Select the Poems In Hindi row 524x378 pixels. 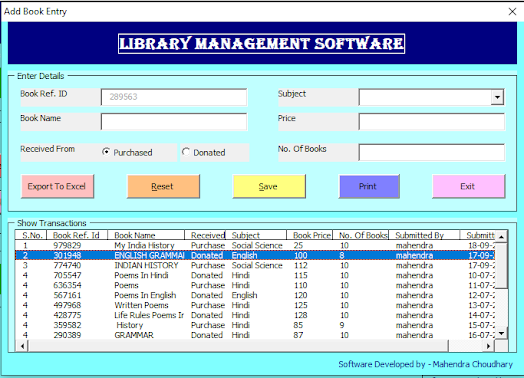255,275
